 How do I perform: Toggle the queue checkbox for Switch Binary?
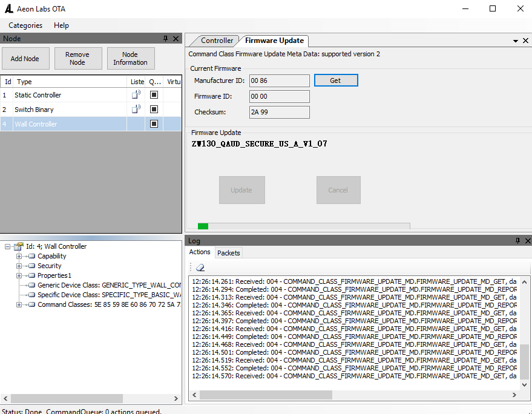click(x=154, y=110)
